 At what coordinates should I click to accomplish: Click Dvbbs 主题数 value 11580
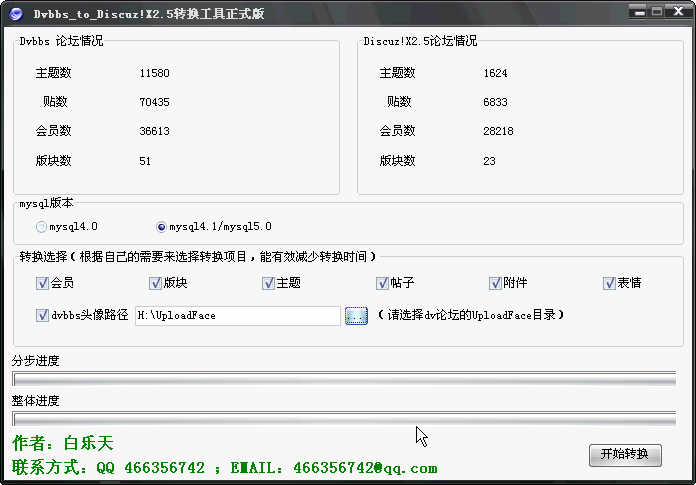[154, 73]
